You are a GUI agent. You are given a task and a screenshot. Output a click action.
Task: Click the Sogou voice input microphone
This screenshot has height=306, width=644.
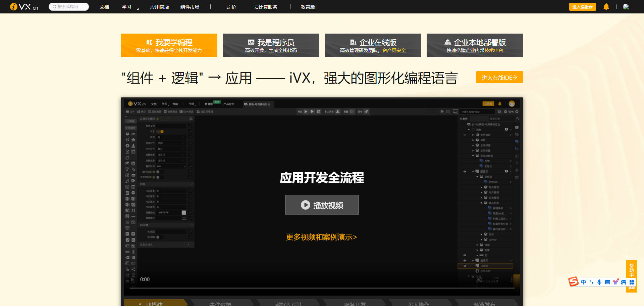(599, 282)
